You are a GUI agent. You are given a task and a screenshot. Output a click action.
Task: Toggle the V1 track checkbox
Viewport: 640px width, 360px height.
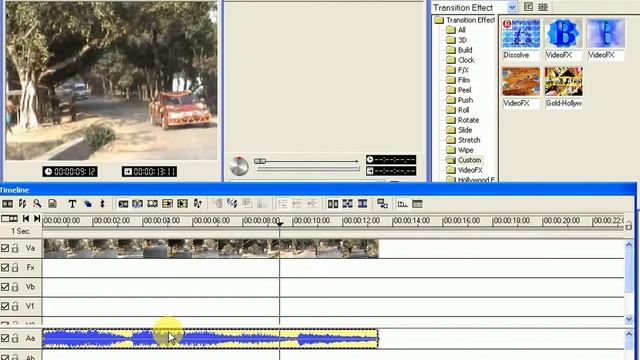click(x=5, y=306)
